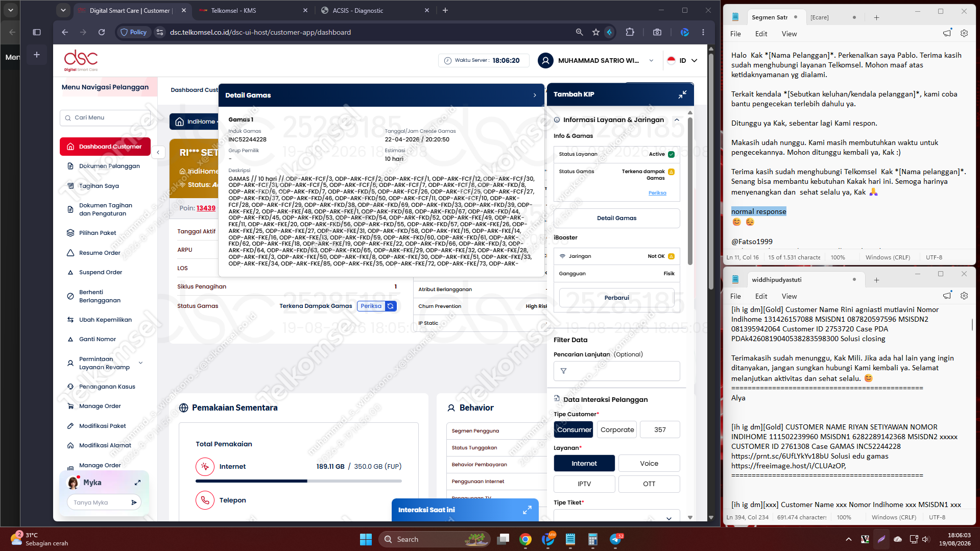Open Windows Start menu
Viewport: 980px width, 551px height.
[366, 539]
